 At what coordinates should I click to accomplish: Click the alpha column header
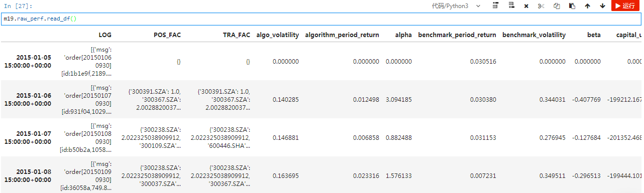pyautogui.click(x=403, y=35)
